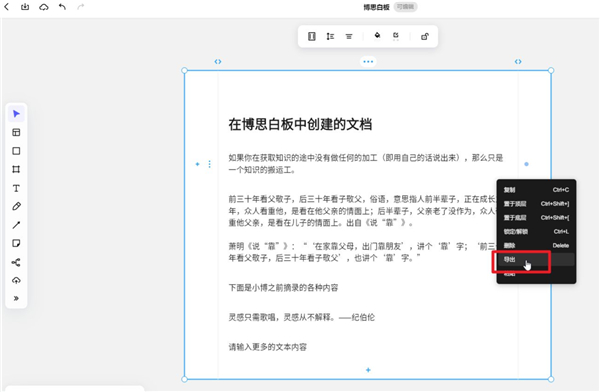Choose 导出 in the context menu
Image resolution: width=600 pixels, height=392 pixels.
point(536,260)
